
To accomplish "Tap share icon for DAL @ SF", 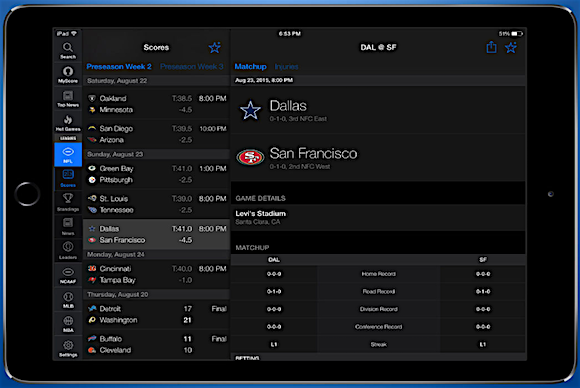I will click(x=491, y=47).
